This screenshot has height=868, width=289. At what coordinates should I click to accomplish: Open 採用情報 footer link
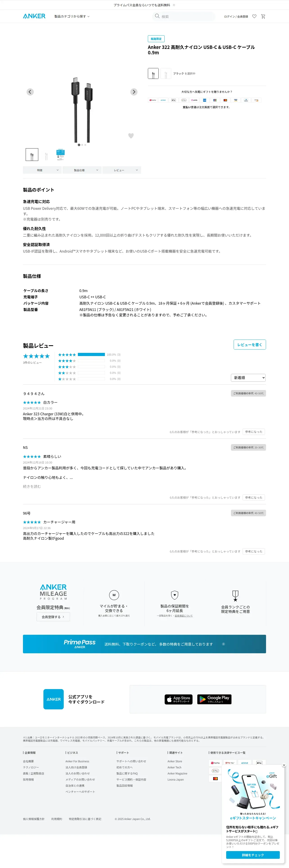click(28, 779)
